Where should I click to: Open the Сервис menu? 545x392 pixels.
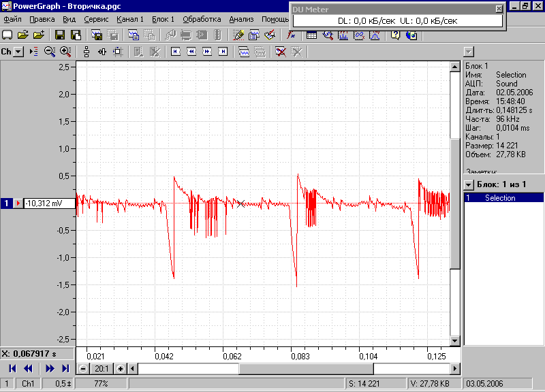click(x=96, y=20)
